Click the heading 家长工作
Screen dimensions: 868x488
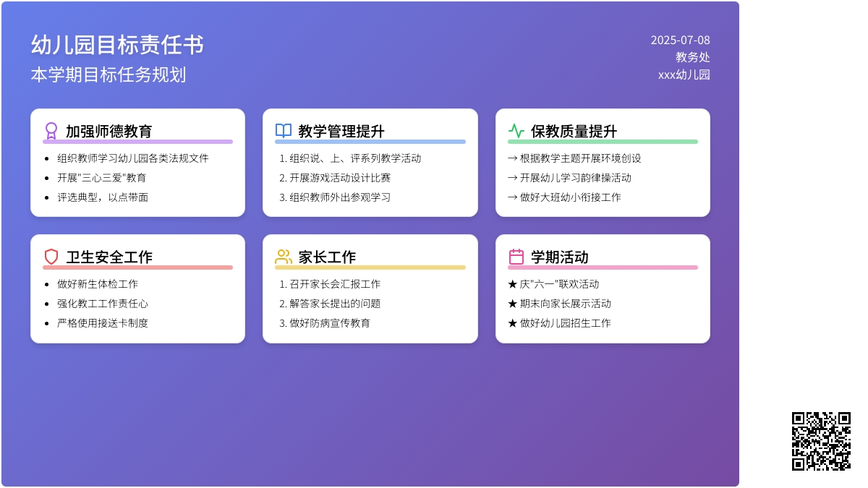(327, 257)
